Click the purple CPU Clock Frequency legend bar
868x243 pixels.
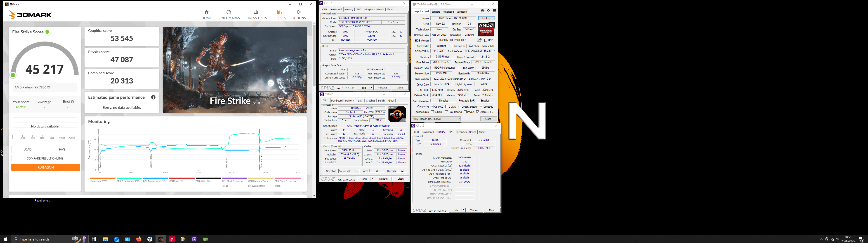pos(235,178)
